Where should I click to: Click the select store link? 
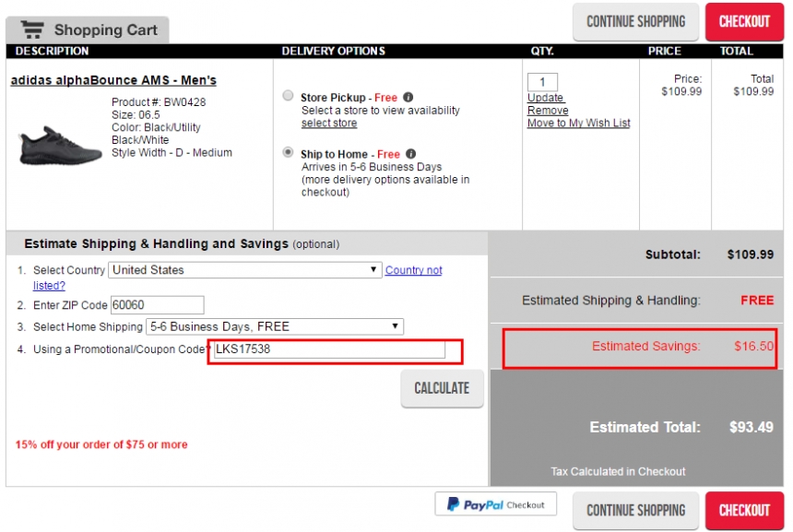(x=329, y=123)
